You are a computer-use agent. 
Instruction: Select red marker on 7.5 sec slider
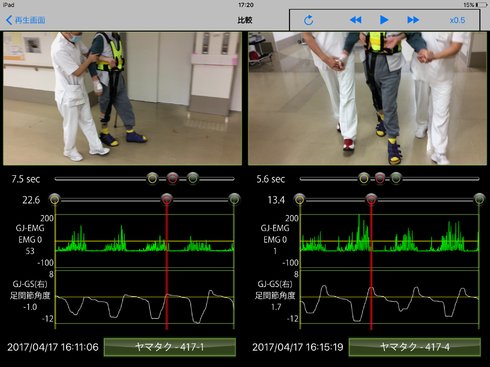tap(172, 179)
